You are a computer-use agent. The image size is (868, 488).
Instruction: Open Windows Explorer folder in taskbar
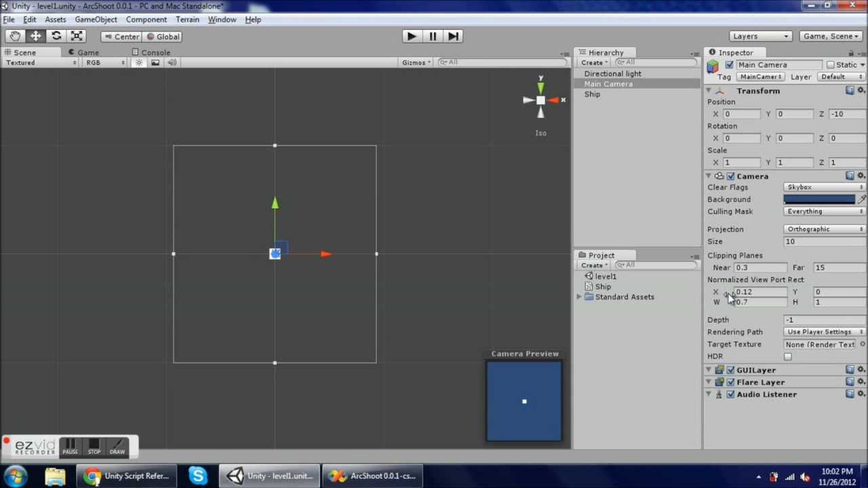pos(55,476)
